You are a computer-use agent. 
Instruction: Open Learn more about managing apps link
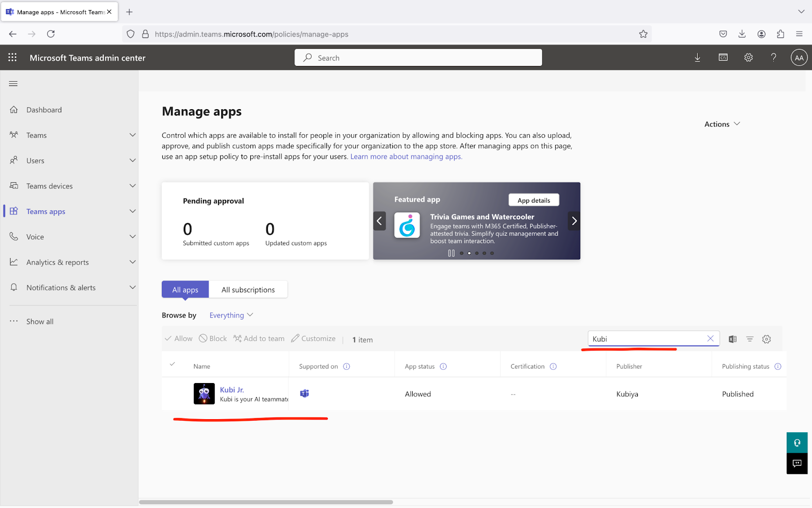(407, 156)
